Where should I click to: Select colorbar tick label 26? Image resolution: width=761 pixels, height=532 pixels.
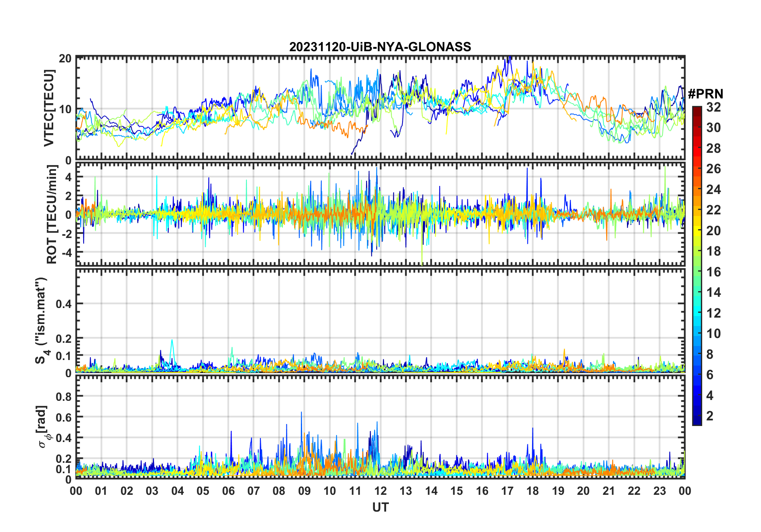tap(713, 169)
